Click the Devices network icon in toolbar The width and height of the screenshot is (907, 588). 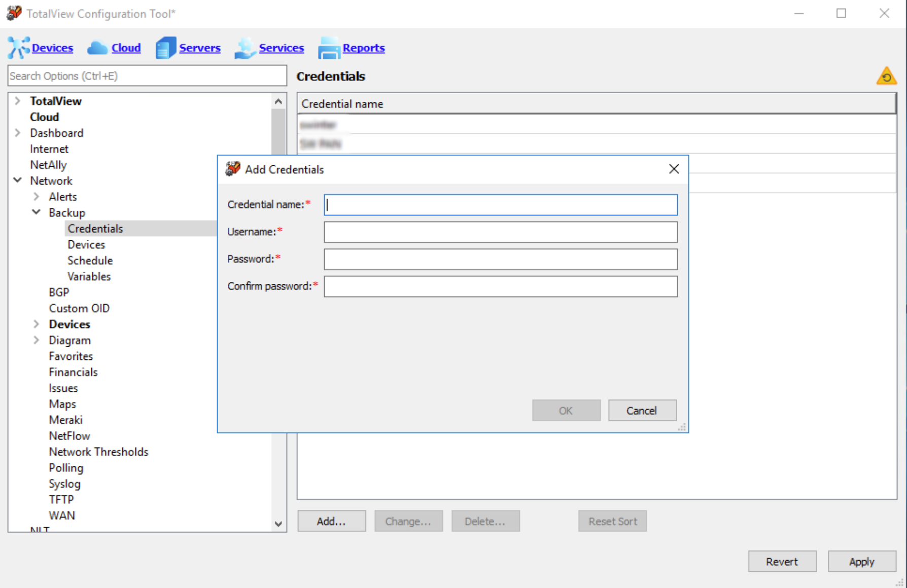pyautogui.click(x=18, y=48)
